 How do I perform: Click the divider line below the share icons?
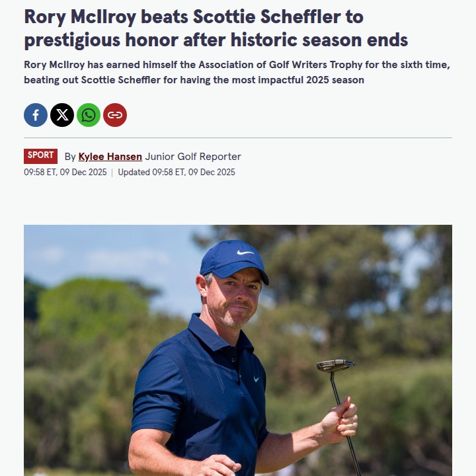pos(238,138)
